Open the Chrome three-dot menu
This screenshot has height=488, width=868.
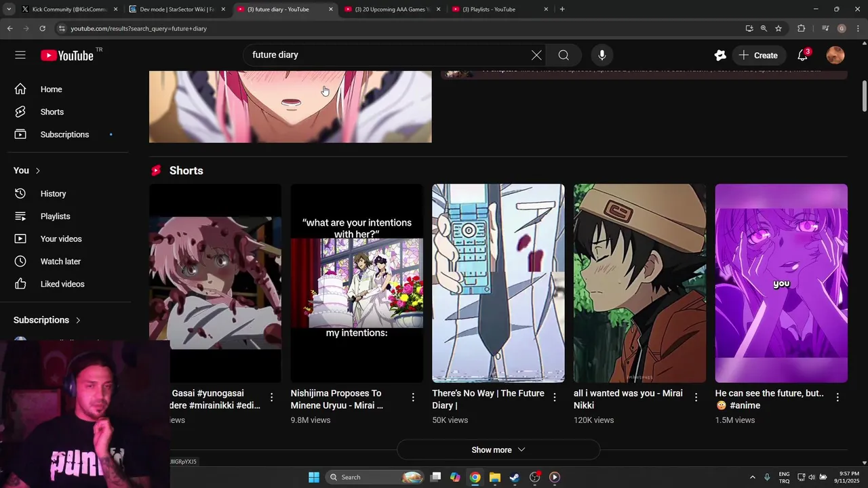(x=859, y=28)
